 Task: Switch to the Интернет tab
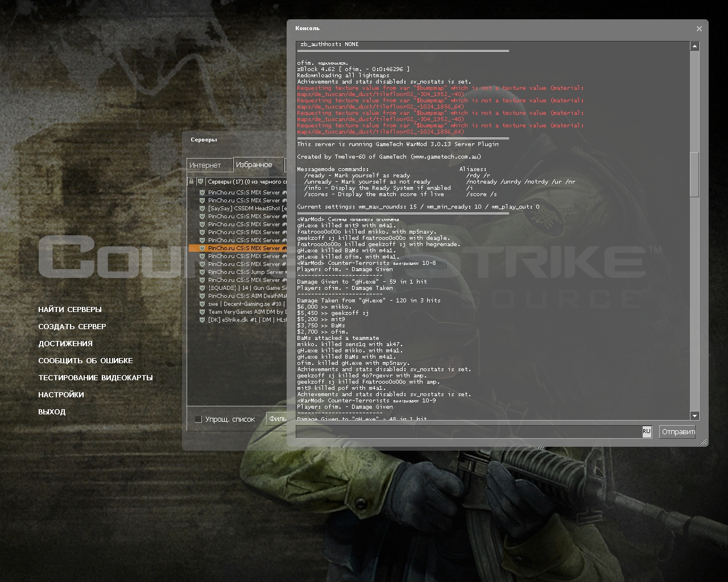point(210,165)
